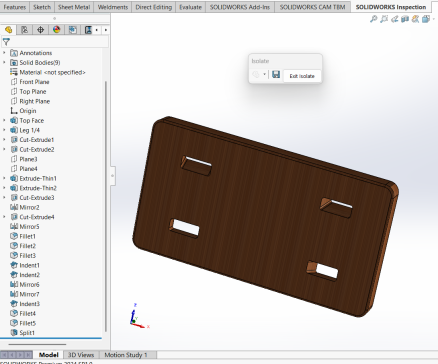Screen dimensions: 438x364
Task: Click the feature tree vertical scrollbar
Action: tap(106, 206)
